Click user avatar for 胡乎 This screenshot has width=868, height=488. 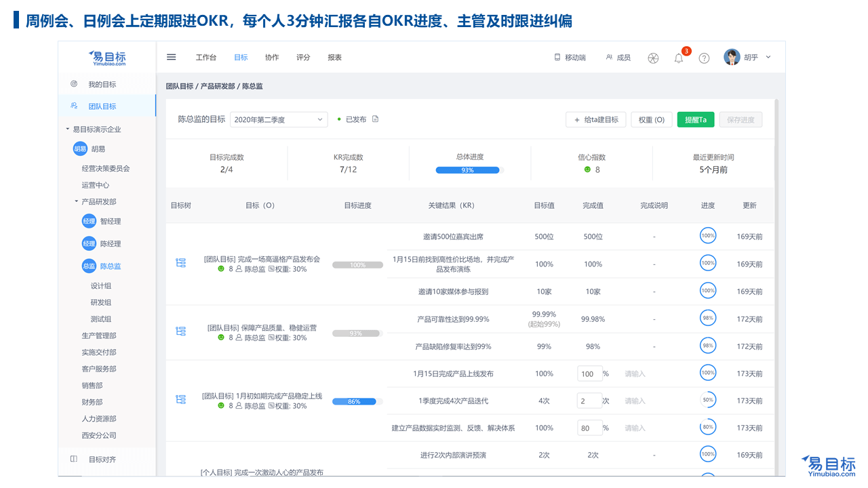[x=732, y=57]
